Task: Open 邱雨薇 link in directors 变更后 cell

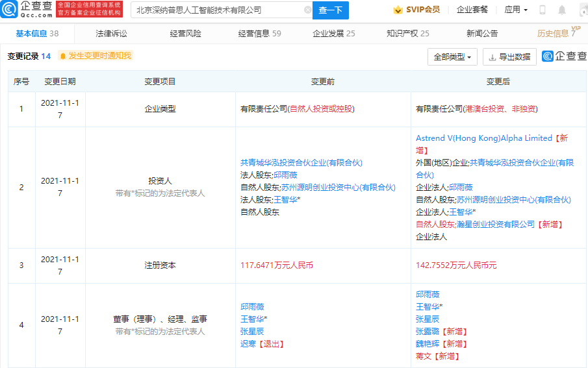Action: 428,295
